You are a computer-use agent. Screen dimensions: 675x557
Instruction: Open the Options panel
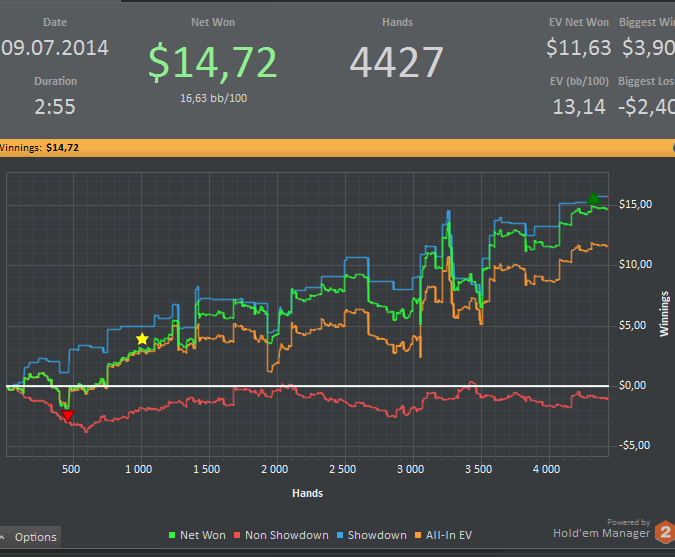[30, 537]
